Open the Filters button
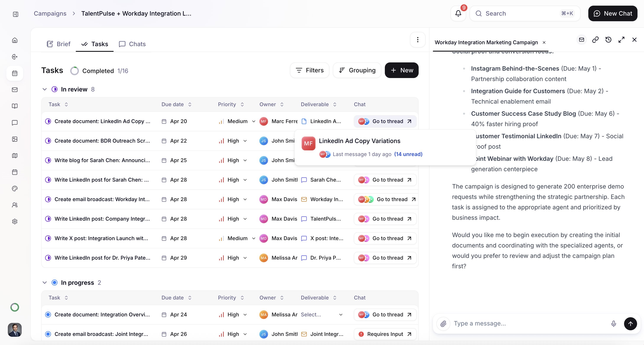 (x=309, y=70)
